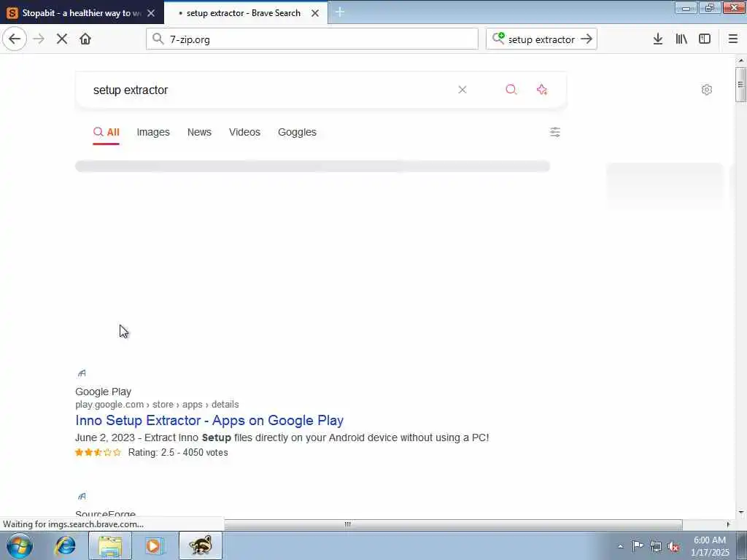747x560 pixels.
Task: Open a new browser tab
Action: (x=340, y=12)
